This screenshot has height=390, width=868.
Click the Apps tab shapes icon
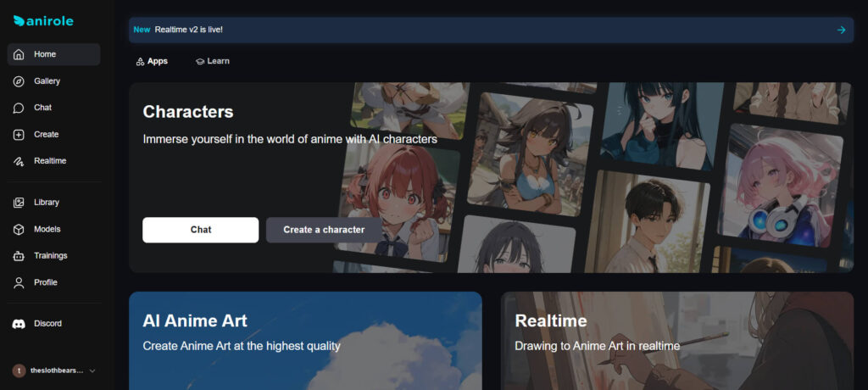coord(140,62)
